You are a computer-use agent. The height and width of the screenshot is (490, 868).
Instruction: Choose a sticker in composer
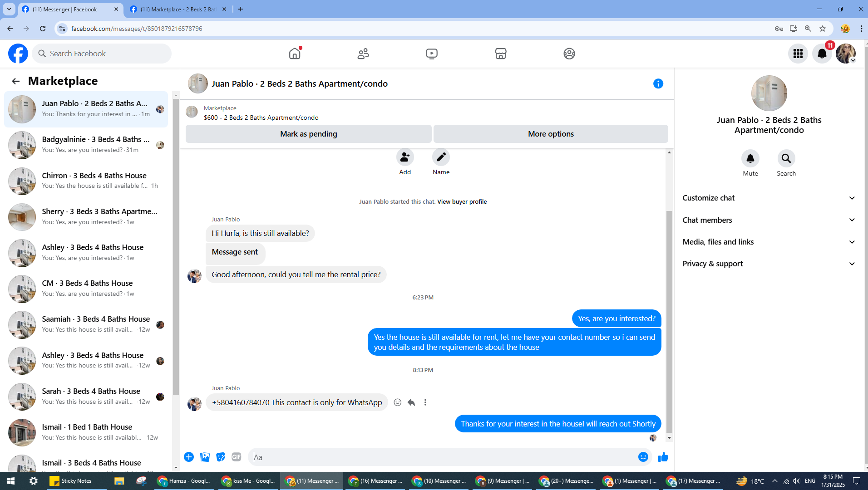221,457
